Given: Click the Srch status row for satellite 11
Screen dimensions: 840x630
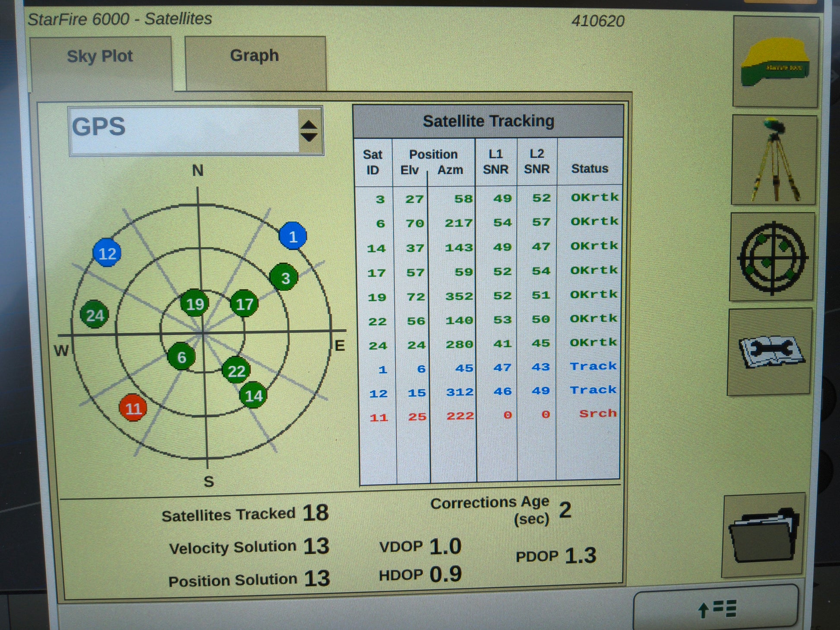Looking at the screenshot, I should click(x=597, y=414).
